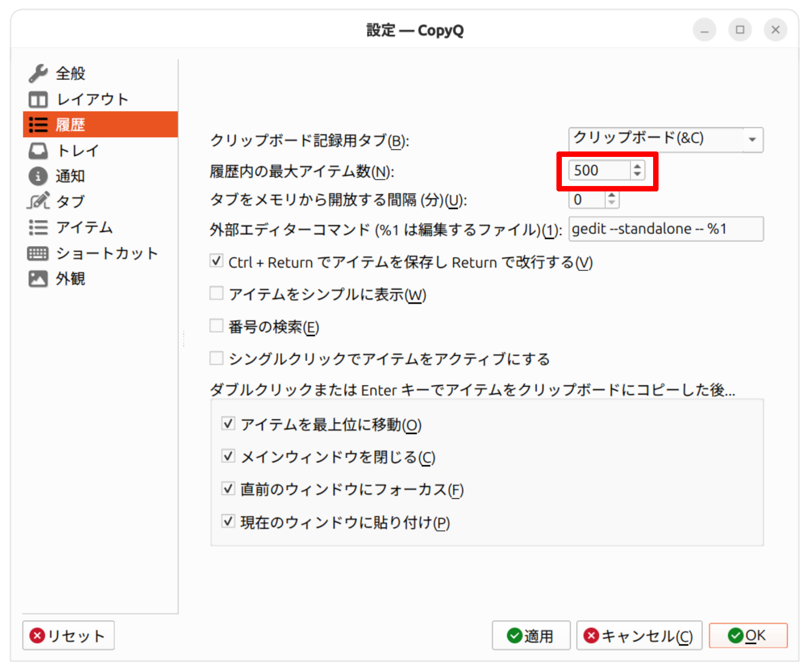Toggle 現在のウィンドウに貼り付け checkbox
809x672 pixels.
click(x=228, y=522)
